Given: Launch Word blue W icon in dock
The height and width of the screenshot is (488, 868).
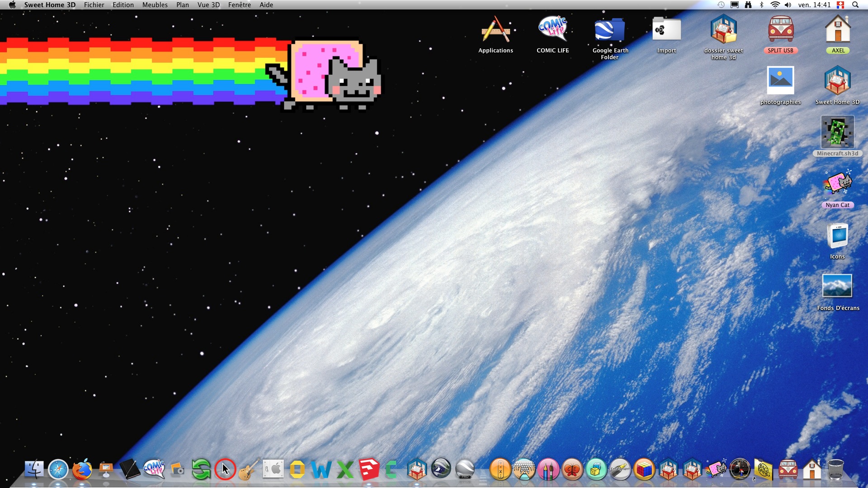Looking at the screenshot, I should click(x=321, y=469).
